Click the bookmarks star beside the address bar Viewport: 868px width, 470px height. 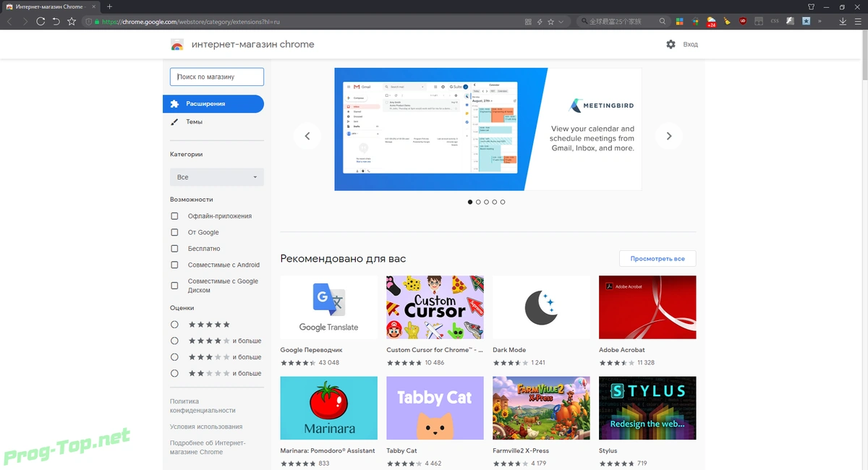click(72, 22)
